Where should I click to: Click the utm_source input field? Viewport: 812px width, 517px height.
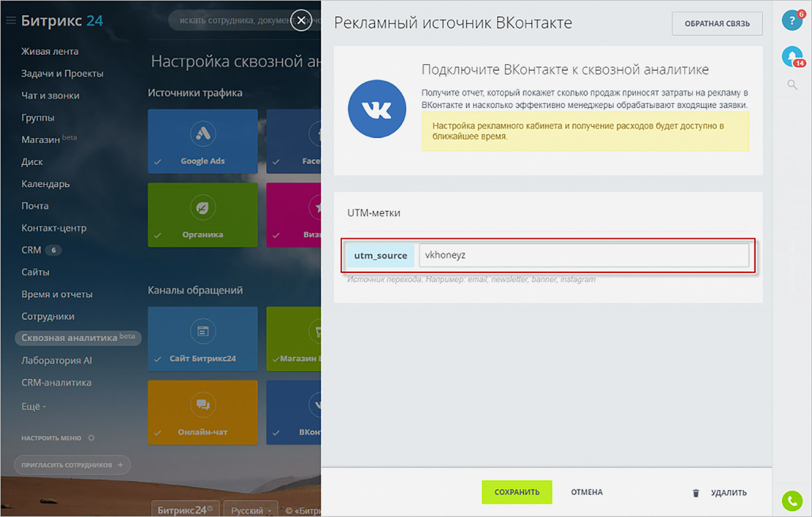click(584, 255)
